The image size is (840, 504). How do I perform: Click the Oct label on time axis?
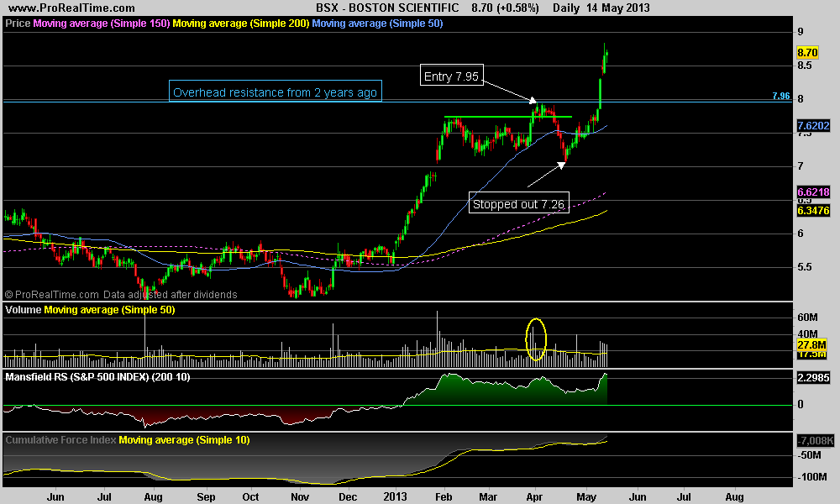point(250,497)
